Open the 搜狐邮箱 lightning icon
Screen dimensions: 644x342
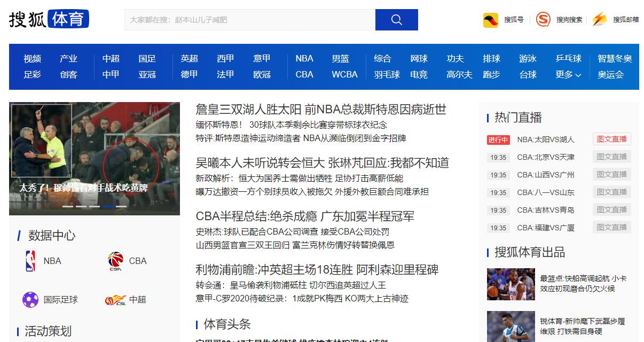click(600, 20)
